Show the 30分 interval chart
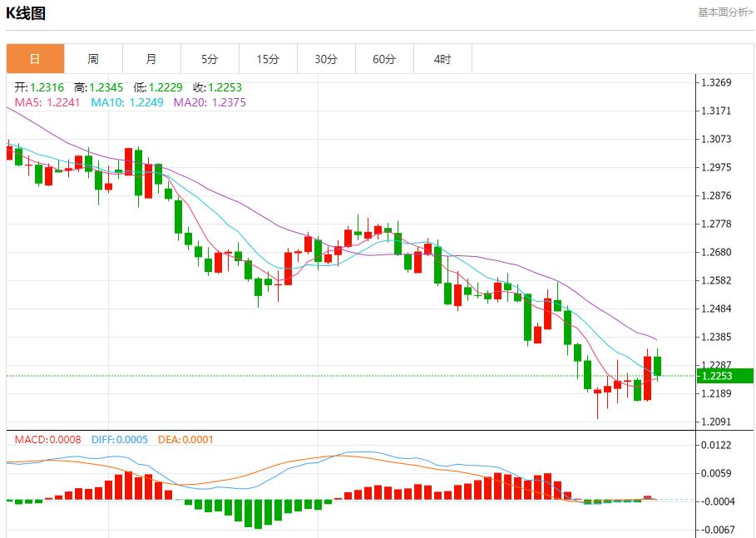 (326, 59)
